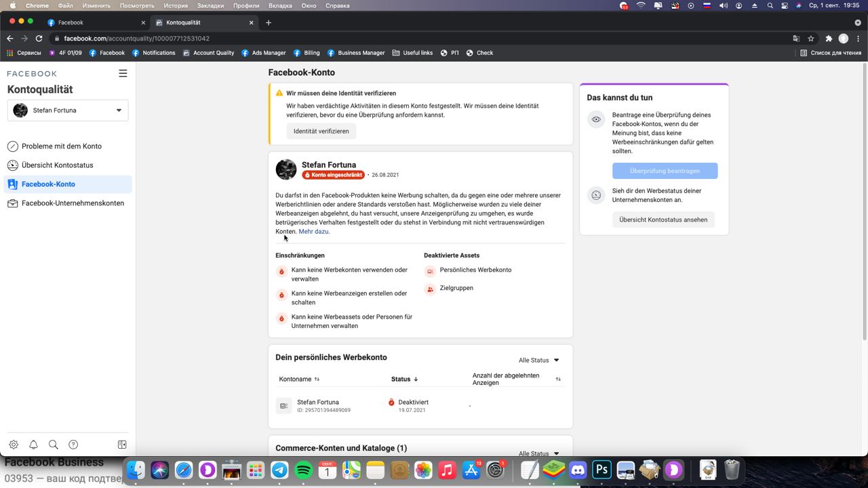Click Wi-Fi icon in macOS menu bar

pos(641,5)
